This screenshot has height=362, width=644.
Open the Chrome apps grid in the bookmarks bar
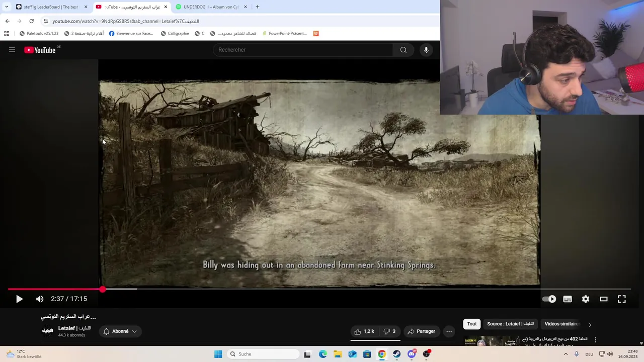click(7, 34)
